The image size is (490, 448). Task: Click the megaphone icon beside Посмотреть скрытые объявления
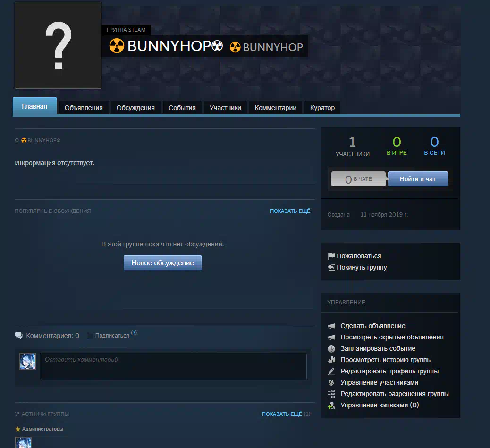point(331,337)
